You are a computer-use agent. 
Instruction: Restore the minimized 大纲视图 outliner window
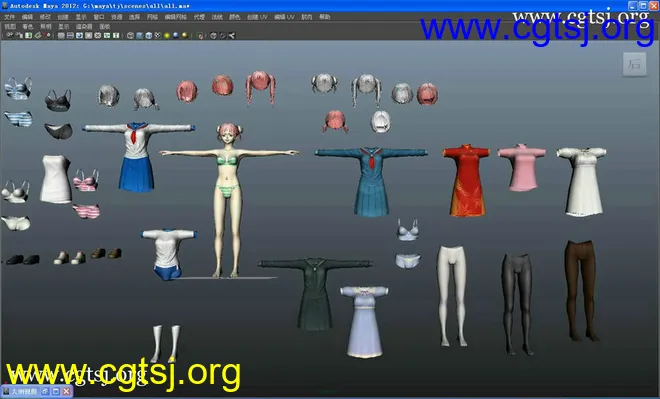click(45, 391)
